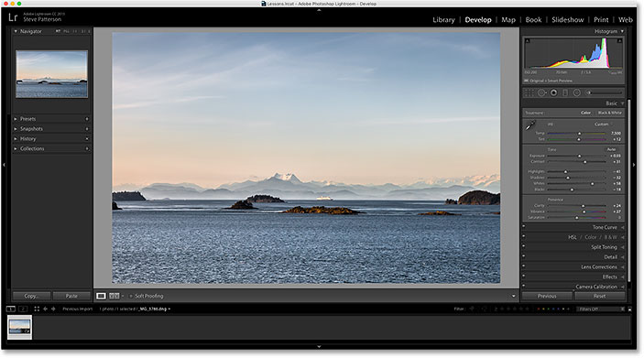Go back with the left arrow

tap(45, 309)
